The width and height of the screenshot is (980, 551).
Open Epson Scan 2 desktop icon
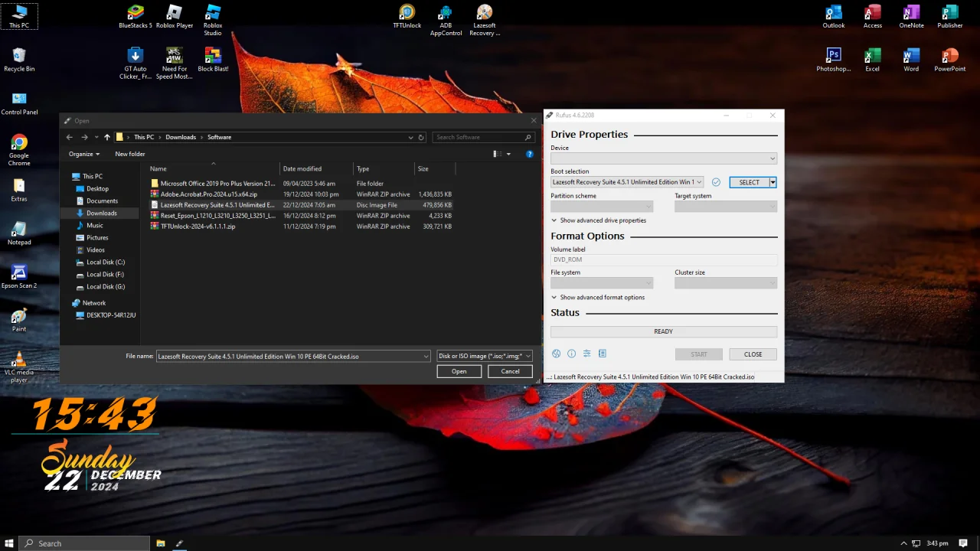[x=19, y=277]
